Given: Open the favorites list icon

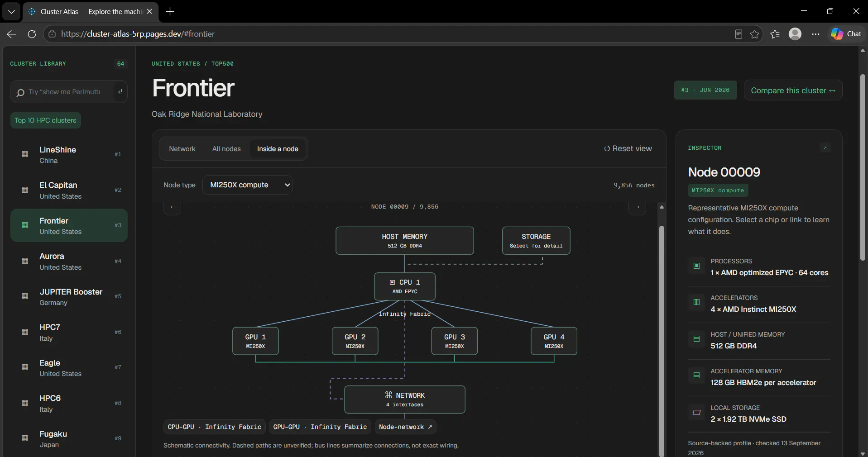Looking at the screenshot, I should tap(775, 34).
